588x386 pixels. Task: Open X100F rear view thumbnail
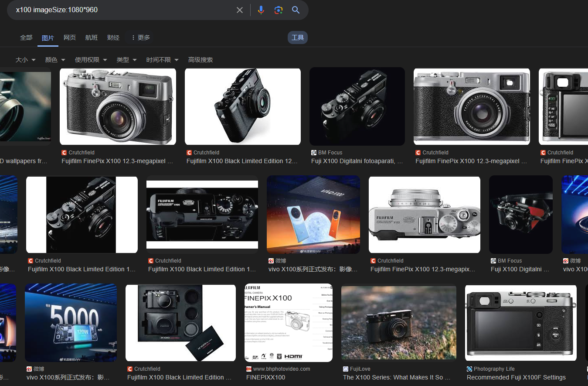(521, 323)
